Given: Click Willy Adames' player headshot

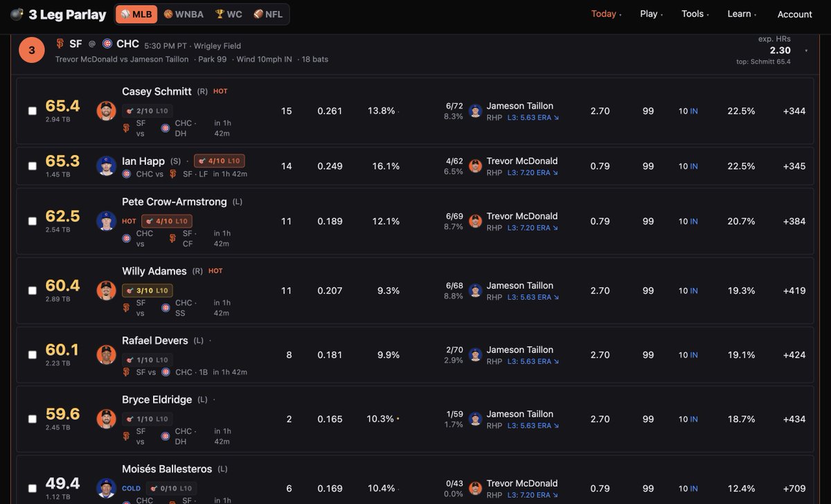Looking at the screenshot, I should coord(106,290).
